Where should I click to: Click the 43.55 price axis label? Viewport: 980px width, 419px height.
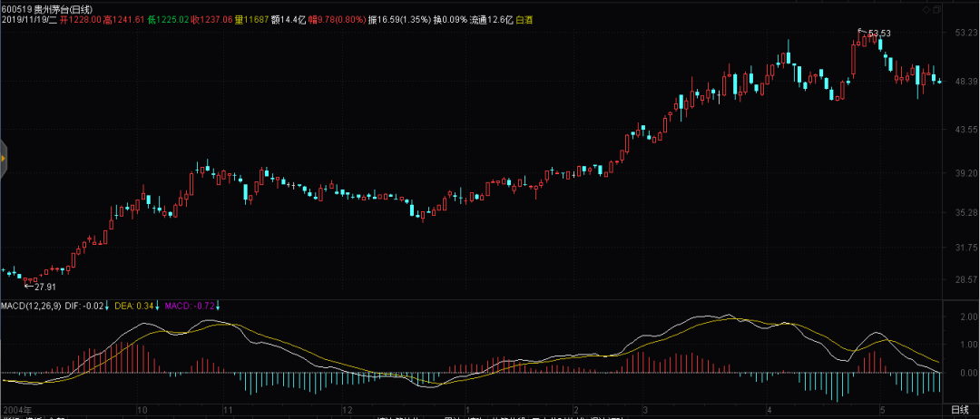click(x=965, y=130)
